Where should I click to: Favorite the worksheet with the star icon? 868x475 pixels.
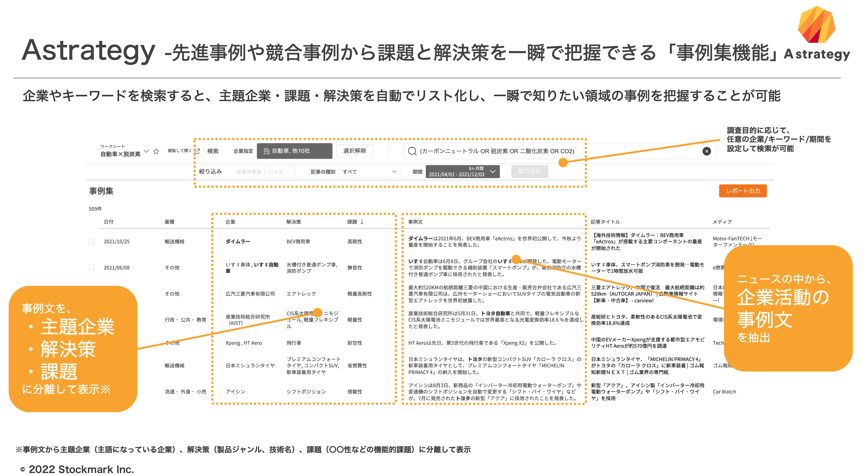(x=156, y=151)
